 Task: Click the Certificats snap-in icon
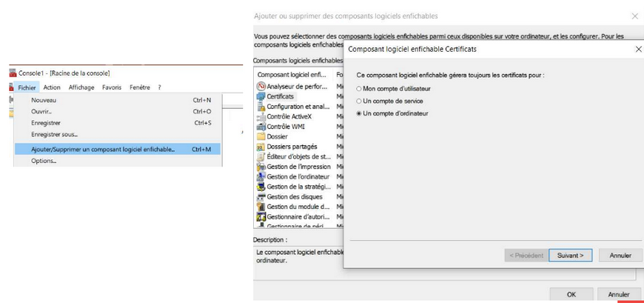(261, 96)
